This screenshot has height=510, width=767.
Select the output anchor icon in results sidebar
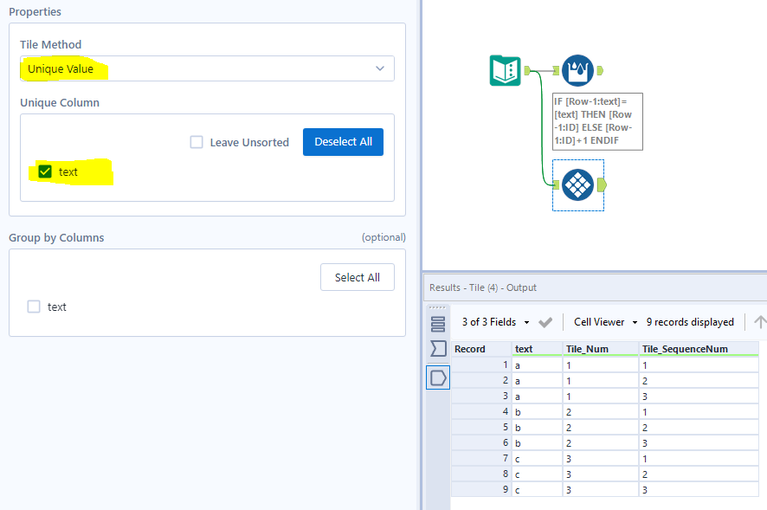tap(438, 377)
